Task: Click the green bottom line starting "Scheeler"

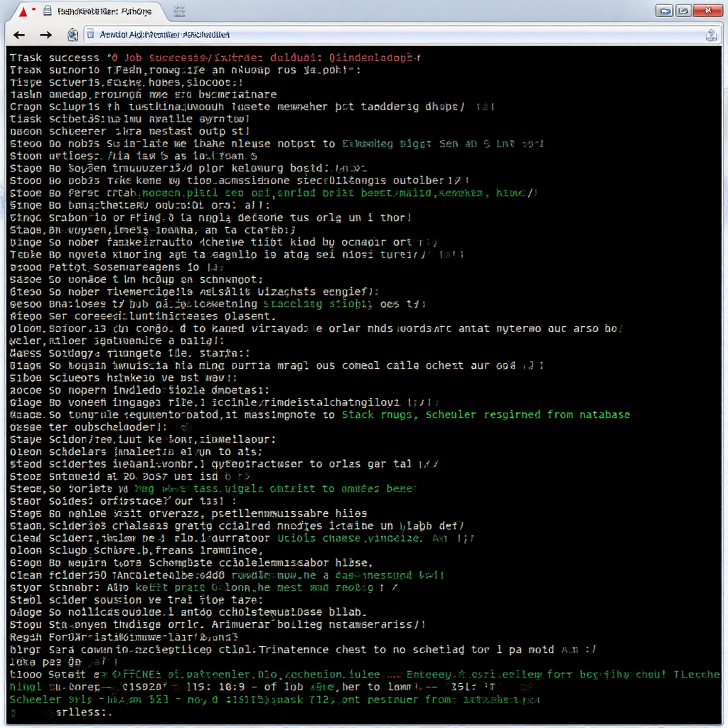Action: 274,700
